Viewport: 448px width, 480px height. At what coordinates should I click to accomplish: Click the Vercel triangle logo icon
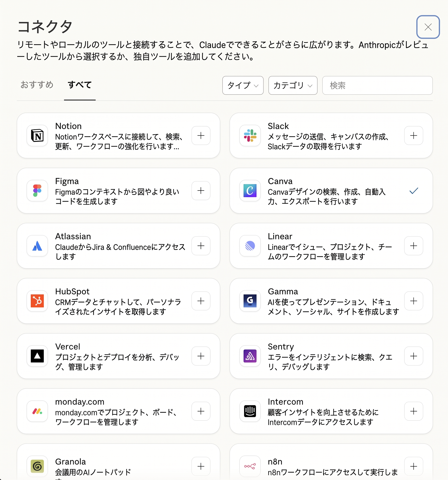37,356
